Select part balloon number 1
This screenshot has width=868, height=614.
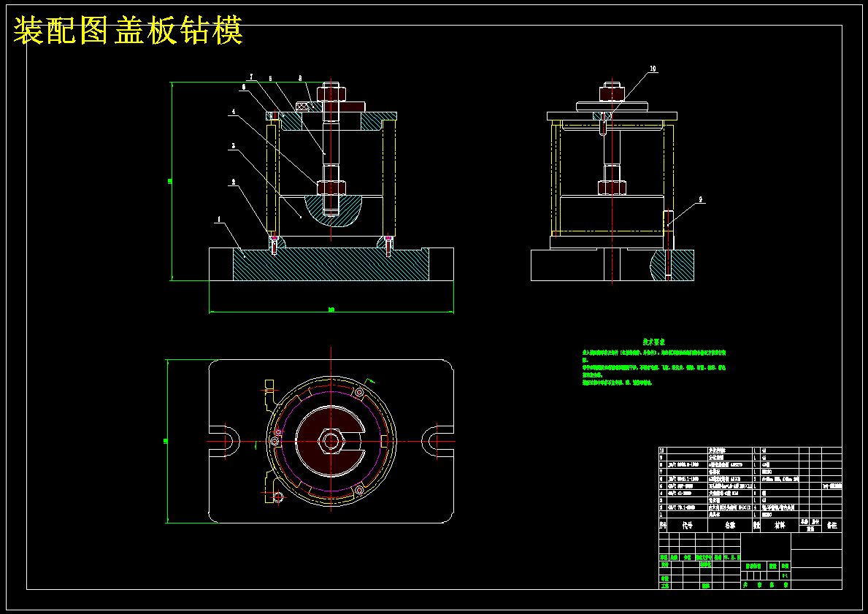[219, 220]
